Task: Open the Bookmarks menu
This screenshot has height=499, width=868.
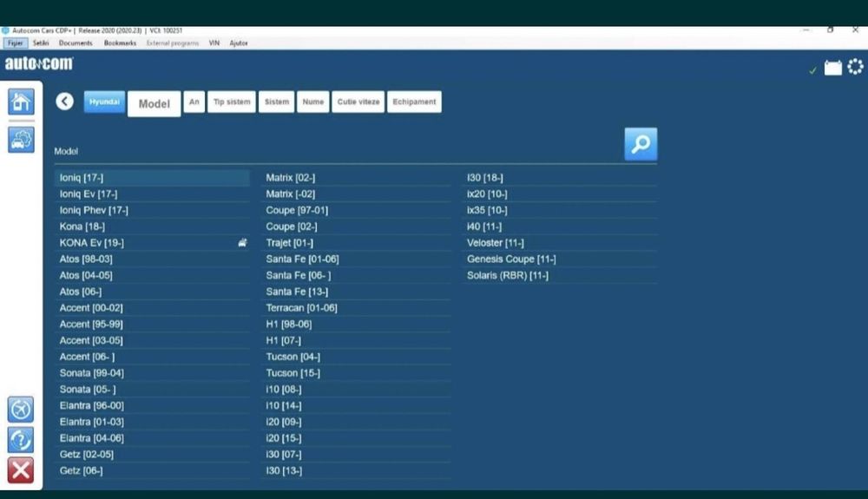Action: 120,43
